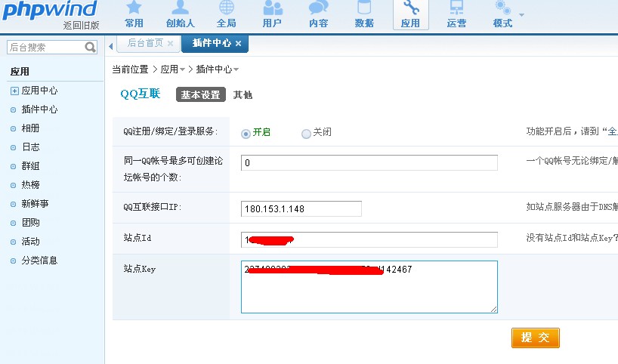
Task: Open 插件中心 in the sidebar
Action: tap(39, 110)
